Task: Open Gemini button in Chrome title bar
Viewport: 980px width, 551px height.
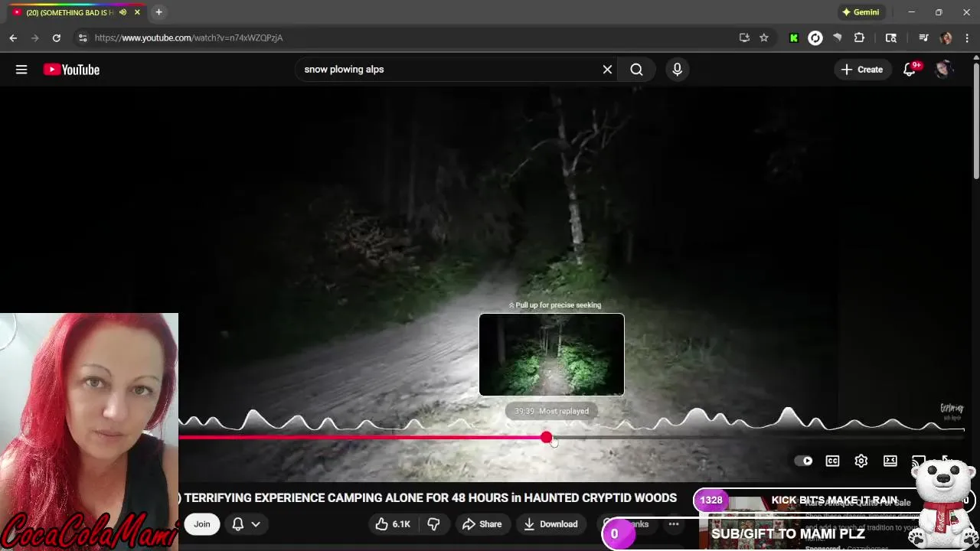Action: click(861, 12)
